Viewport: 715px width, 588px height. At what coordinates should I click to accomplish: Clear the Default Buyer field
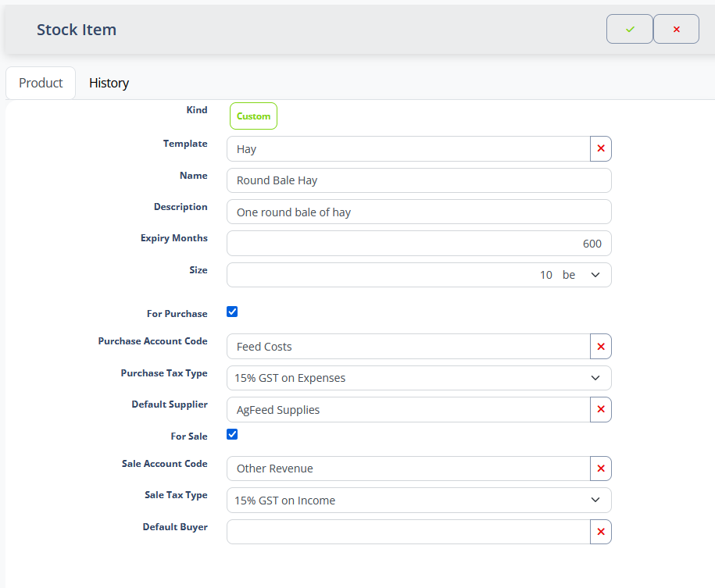pyautogui.click(x=600, y=532)
